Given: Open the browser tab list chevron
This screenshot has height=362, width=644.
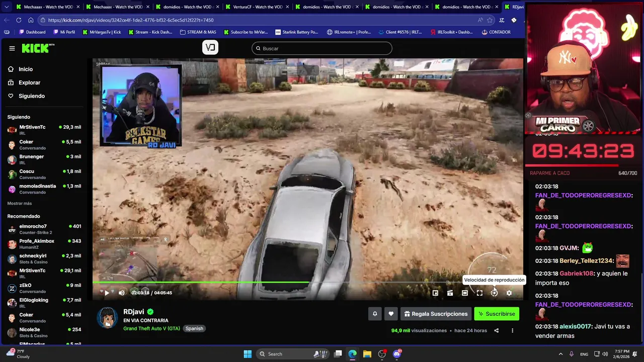Looking at the screenshot, I should pyautogui.click(x=7, y=7).
